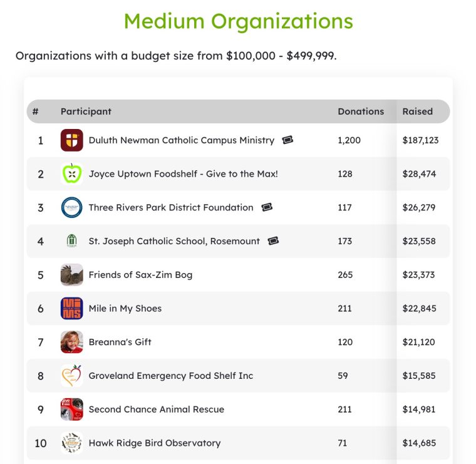Click Duluth Newman Catholic Campus Ministry logo
Viewport: 476px width, 464px height.
(x=71, y=140)
